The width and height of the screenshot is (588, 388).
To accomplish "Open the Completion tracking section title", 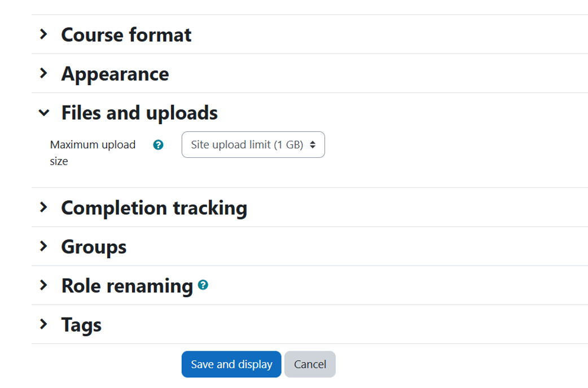I will pyautogui.click(x=153, y=208).
